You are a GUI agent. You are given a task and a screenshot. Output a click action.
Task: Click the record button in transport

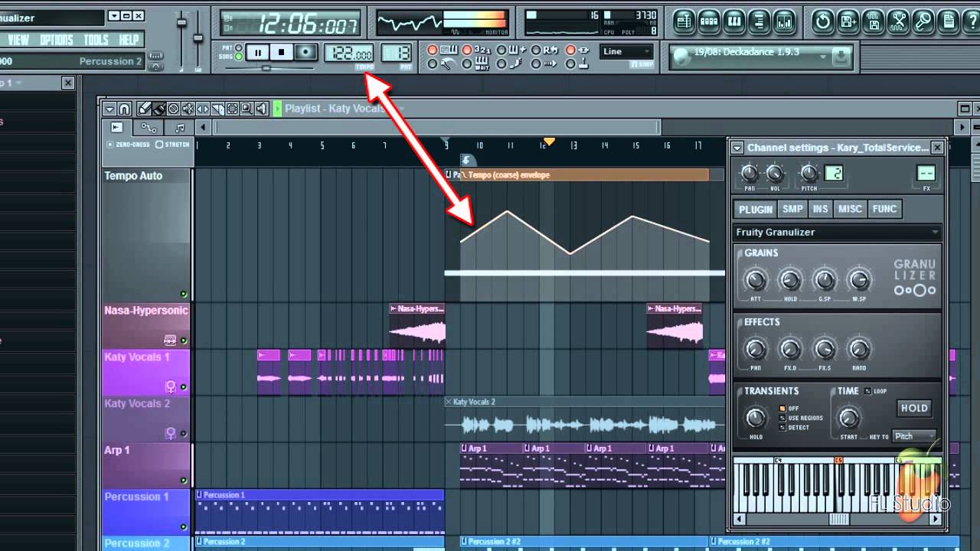tap(305, 52)
